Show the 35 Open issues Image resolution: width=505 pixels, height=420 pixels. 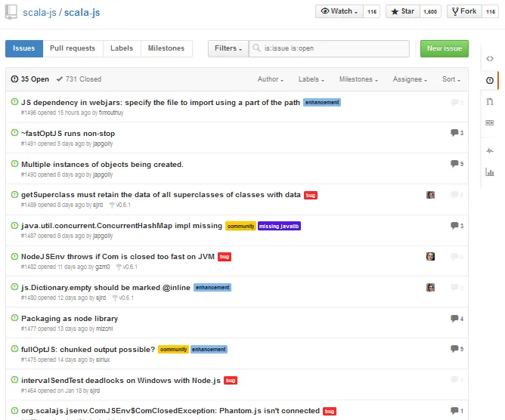[x=30, y=79]
